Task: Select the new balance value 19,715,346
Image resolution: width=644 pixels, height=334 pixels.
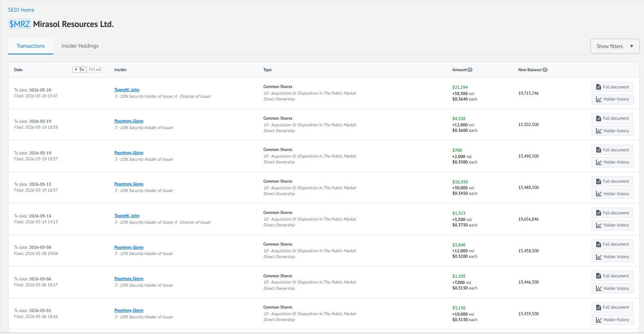Action: click(x=529, y=93)
